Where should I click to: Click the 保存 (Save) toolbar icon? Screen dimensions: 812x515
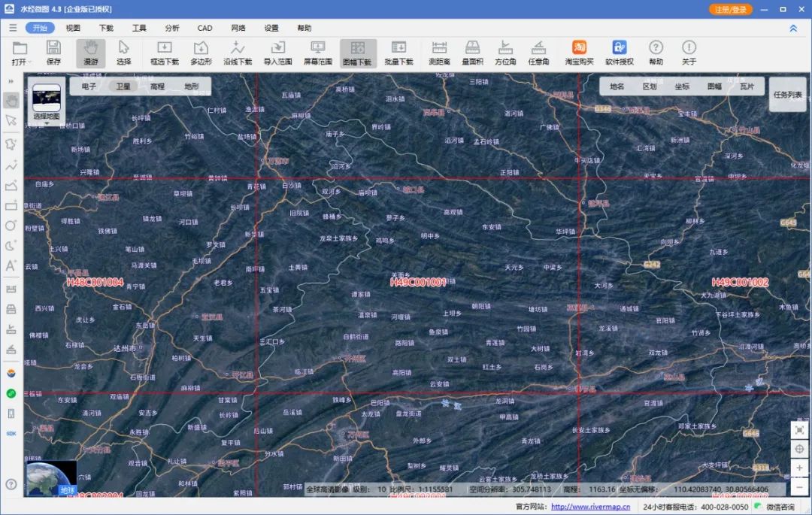point(53,48)
